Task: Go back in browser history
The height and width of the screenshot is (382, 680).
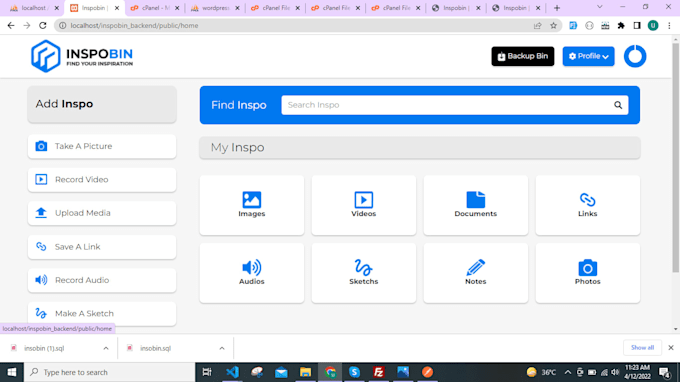Action: (x=11, y=26)
